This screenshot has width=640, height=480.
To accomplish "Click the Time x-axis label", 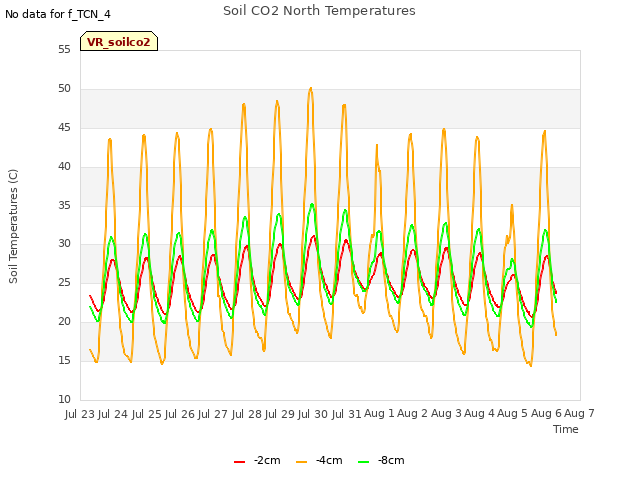I will point(566,429).
